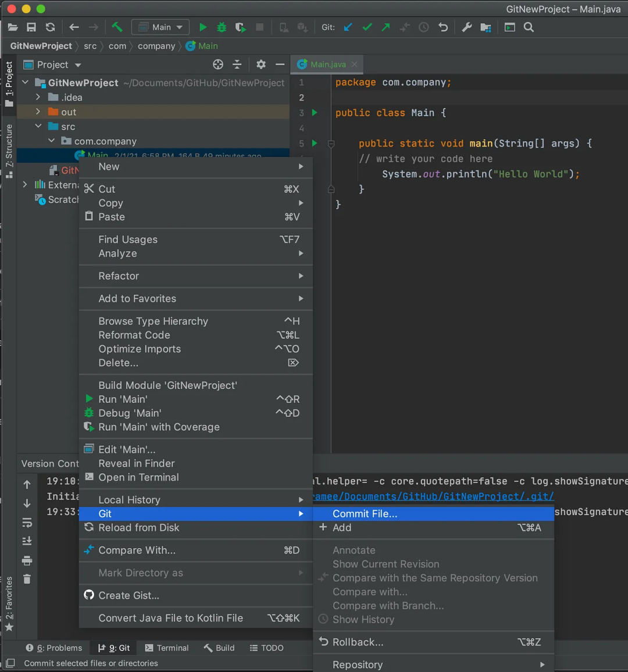Choose Run 'Main' with Coverage
The height and width of the screenshot is (672, 628).
point(196,427)
